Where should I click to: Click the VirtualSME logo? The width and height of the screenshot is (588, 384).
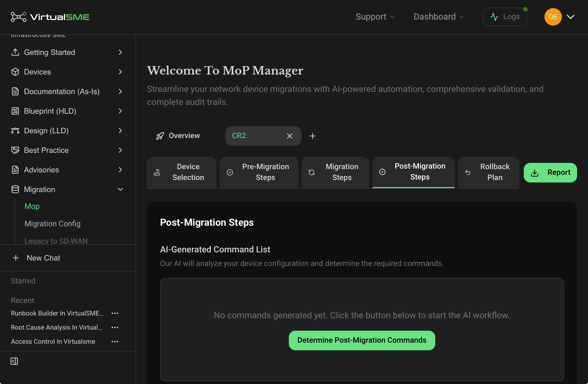[50, 17]
